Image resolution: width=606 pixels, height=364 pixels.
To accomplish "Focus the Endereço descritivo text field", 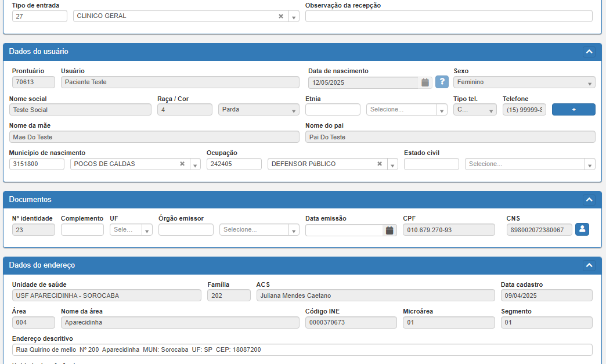I will tap(302, 350).
